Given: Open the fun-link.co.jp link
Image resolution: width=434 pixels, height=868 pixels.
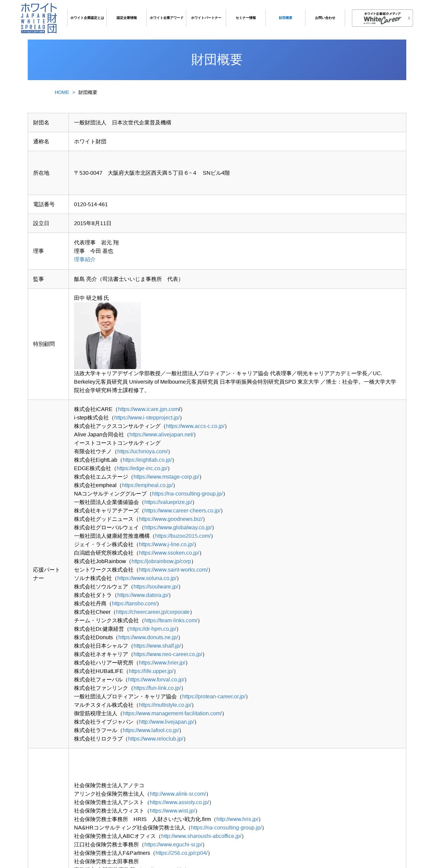Looking at the screenshot, I should pos(157,688).
